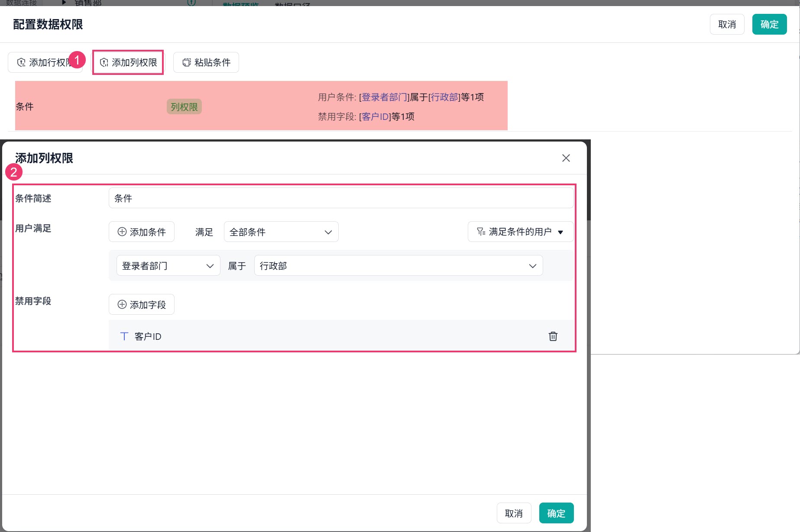Screen dimensions: 800x532
Task: Click the plus icon on 添加字段
Action: click(122, 304)
